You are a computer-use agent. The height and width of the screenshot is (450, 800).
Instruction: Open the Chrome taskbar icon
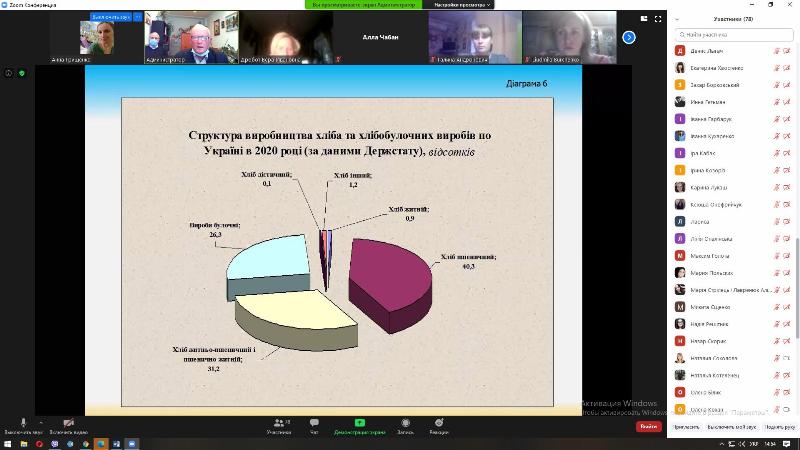(x=85, y=444)
